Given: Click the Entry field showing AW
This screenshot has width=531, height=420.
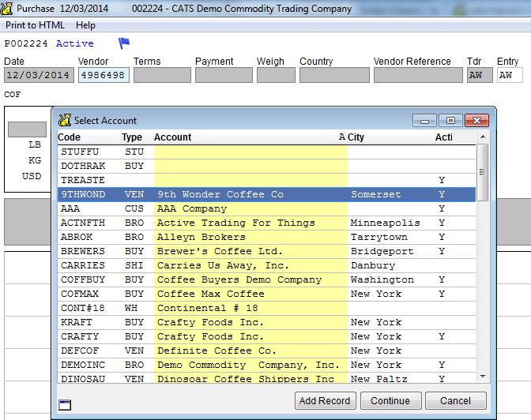Looking at the screenshot, I should (x=510, y=75).
